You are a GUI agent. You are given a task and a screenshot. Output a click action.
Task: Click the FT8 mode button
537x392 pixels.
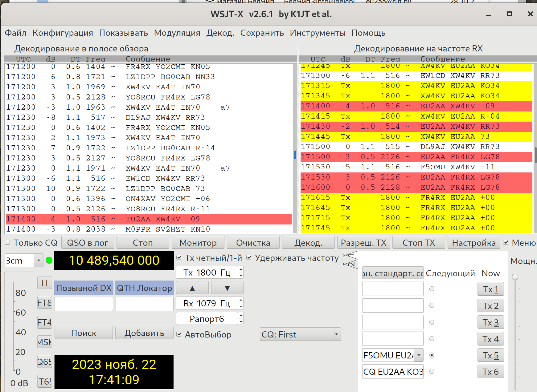[45, 303]
